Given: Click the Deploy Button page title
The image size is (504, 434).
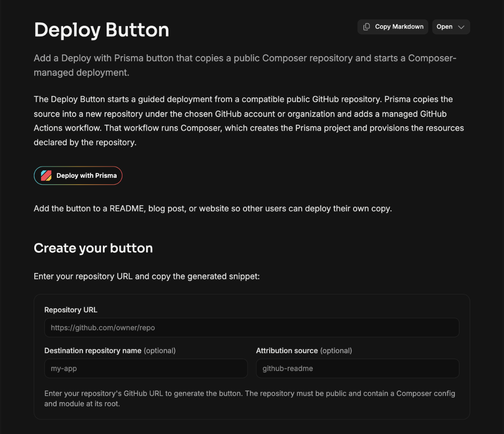Looking at the screenshot, I should click(102, 30).
